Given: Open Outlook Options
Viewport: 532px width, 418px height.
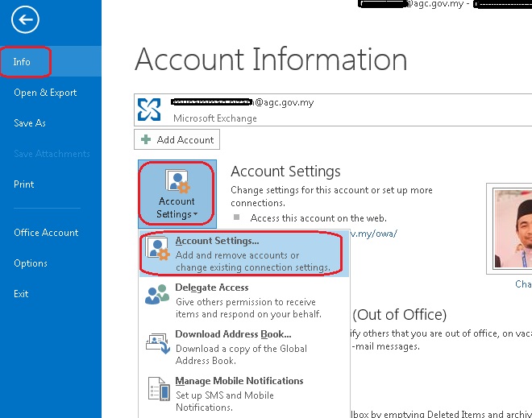Looking at the screenshot, I should pos(31,263).
